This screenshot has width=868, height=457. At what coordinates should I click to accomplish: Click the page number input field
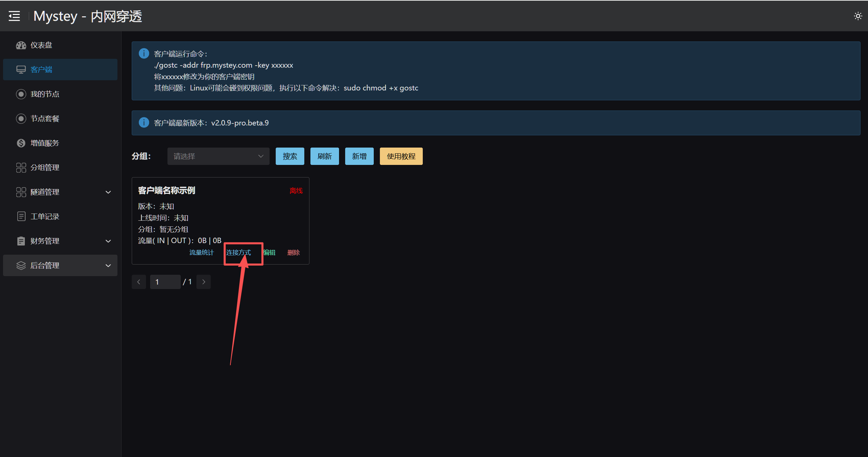pos(165,282)
